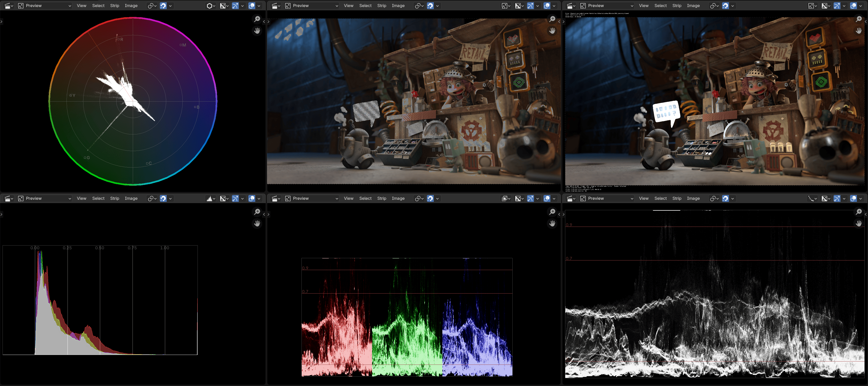Open display channels selector in vectorscope panel
This screenshot has width=868, height=386.
[224, 6]
